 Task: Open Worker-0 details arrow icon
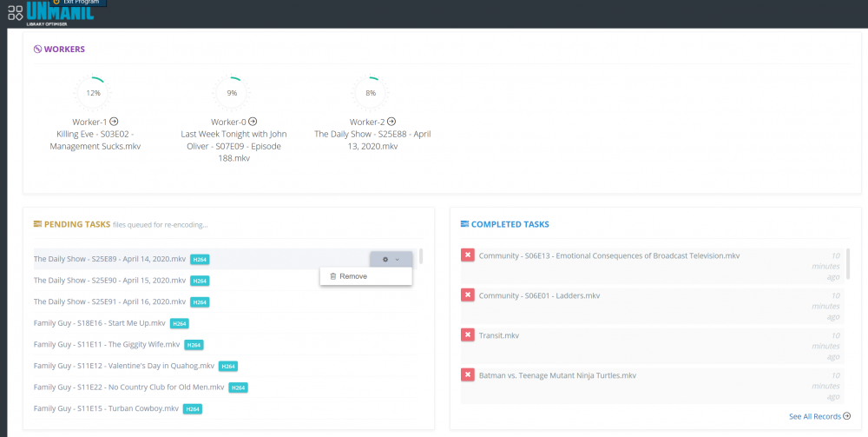253,122
